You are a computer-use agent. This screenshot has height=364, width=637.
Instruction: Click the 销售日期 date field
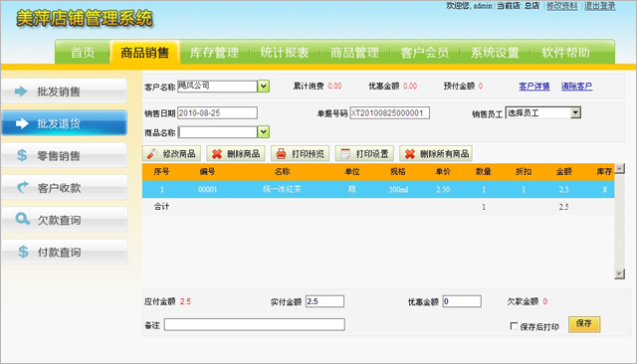217,112
